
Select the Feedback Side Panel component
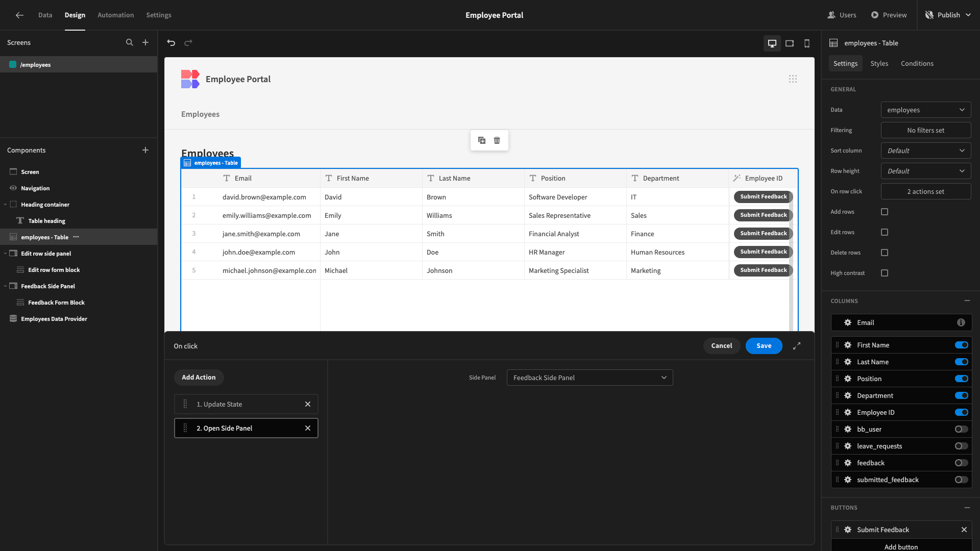(48, 286)
